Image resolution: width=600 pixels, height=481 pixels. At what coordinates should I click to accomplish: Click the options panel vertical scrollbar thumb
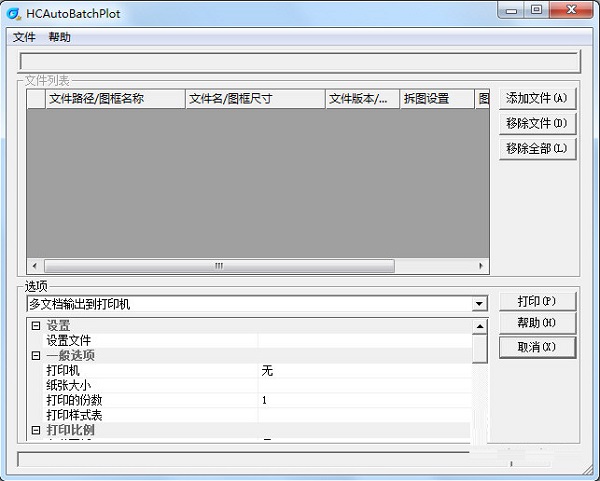click(479, 349)
